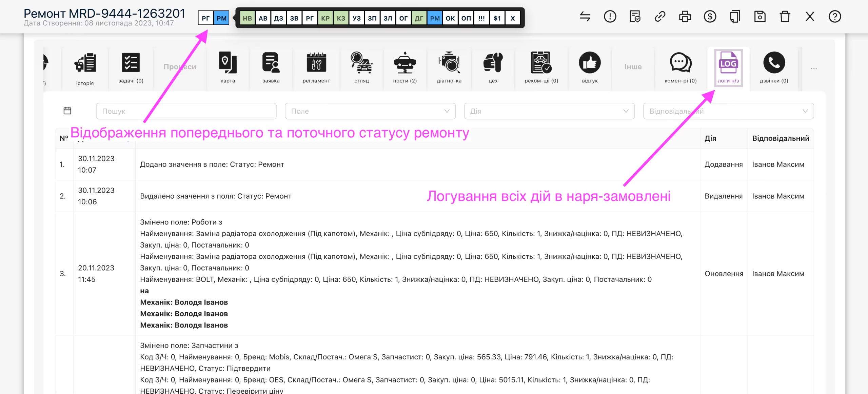Image resolution: width=868 pixels, height=394 pixels.
Task: Open the Відповідальний dropdown
Action: pyautogui.click(x=728, y=111)
